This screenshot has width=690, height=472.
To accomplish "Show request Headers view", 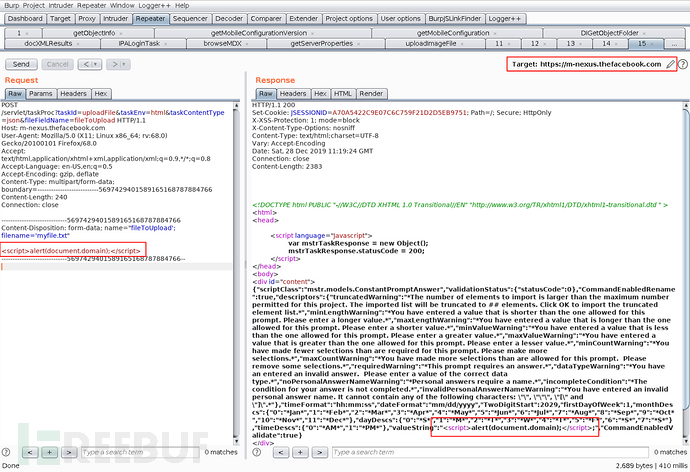I will pos(73,93).
